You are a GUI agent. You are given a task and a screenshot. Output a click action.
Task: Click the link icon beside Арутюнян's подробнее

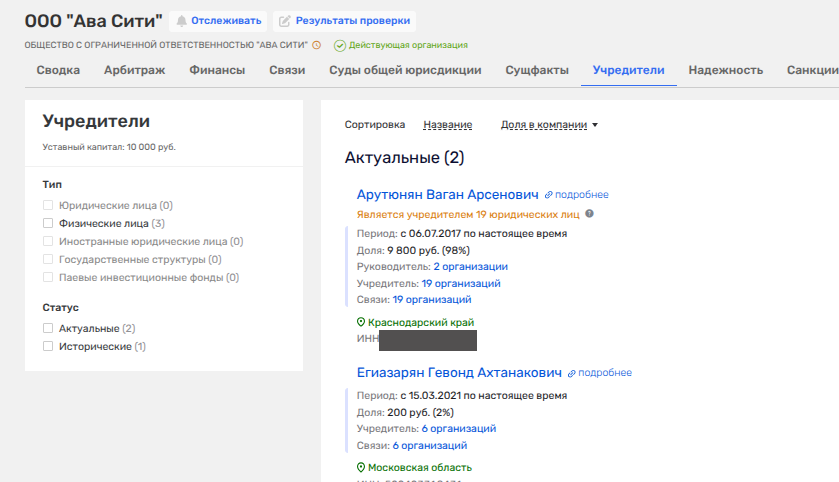tap(548, 195)
